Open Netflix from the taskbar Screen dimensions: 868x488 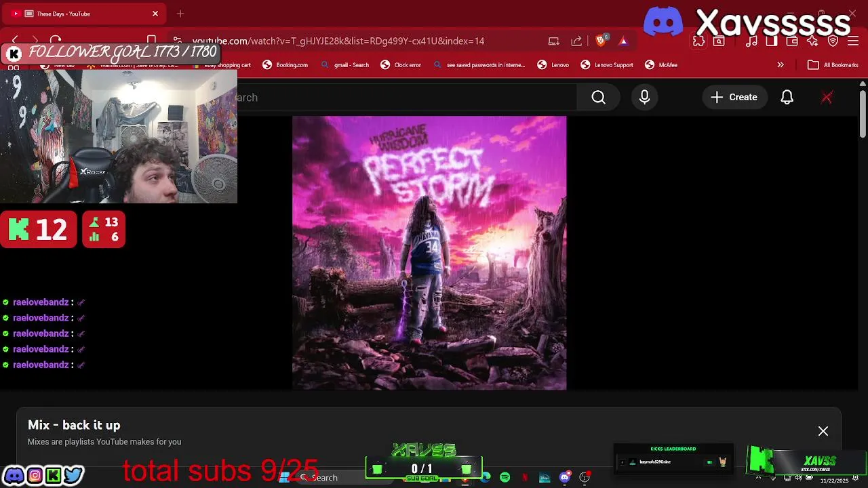tap(524, 478)
